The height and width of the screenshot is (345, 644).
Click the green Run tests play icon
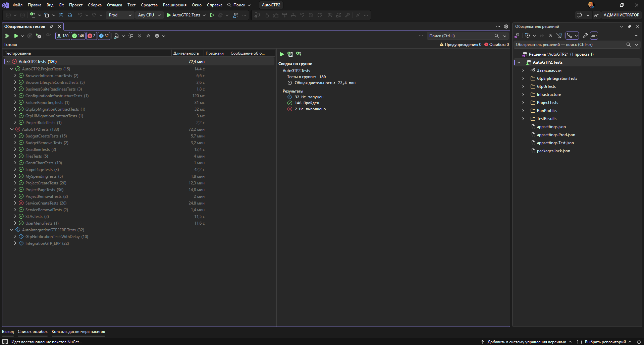point(16,36)
